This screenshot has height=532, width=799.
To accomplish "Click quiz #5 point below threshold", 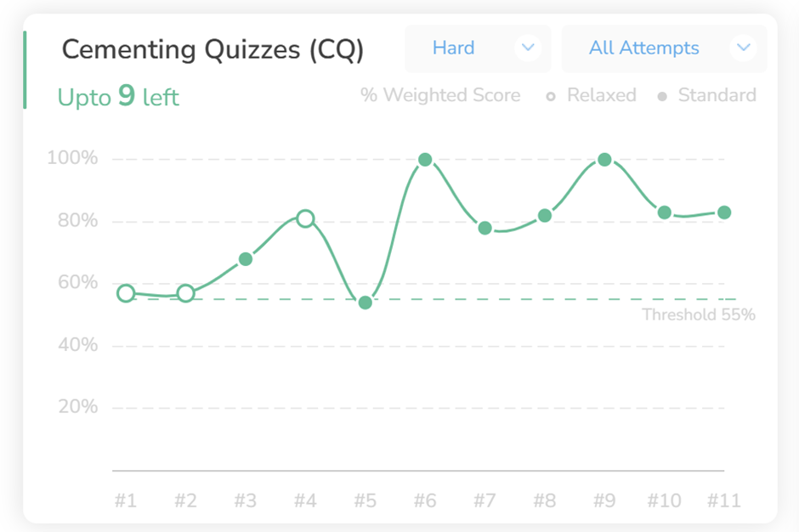I will 365,303.
